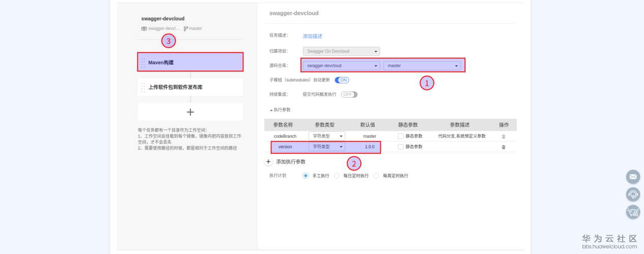Click swagger-devcloud title in left panel
Image resolution: width=644 pixels, height=254 pixels.
pos(163,19)
